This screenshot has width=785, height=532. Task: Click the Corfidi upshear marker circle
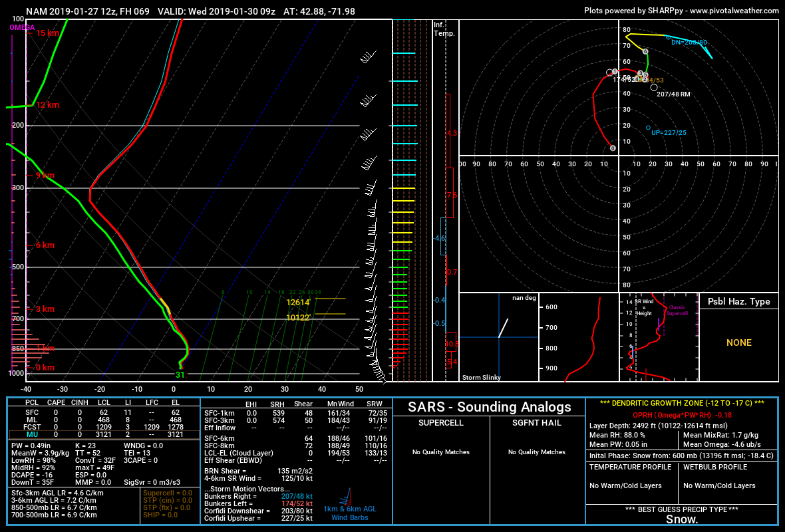click(x=648, y=128)
